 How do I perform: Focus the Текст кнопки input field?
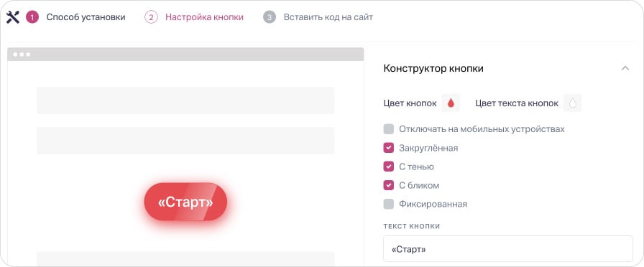pos(508,248)
